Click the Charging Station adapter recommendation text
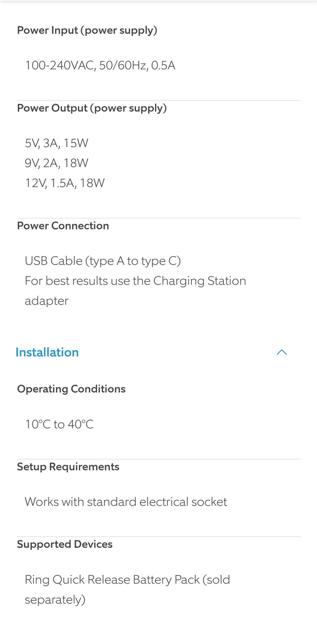The height and width of the screenshot is (644, 317). [x=135, y=281]
